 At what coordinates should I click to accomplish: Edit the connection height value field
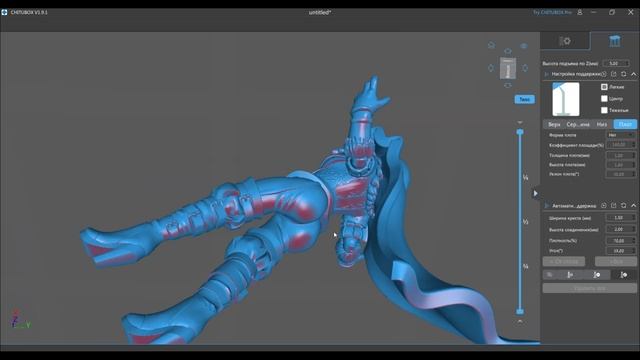tap(620, 229)
